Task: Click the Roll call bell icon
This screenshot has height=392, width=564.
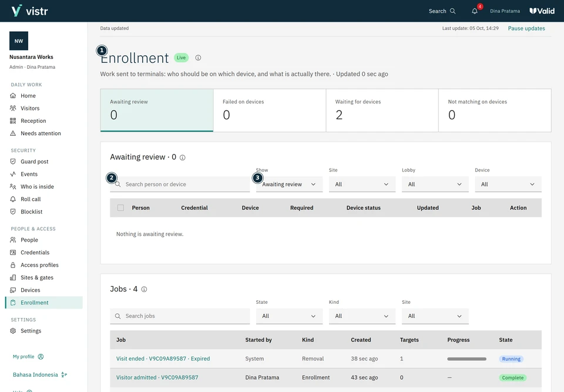Action: [13, 199]
